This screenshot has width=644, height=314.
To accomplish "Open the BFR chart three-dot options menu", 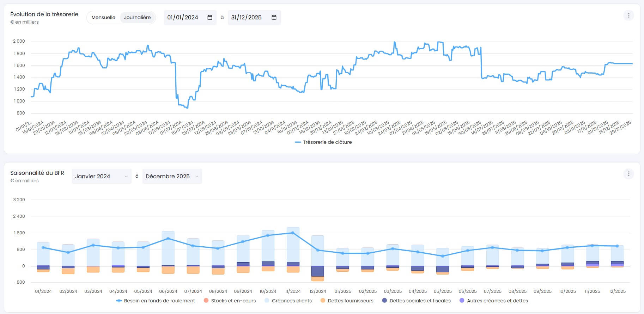I will pos(628,174).
